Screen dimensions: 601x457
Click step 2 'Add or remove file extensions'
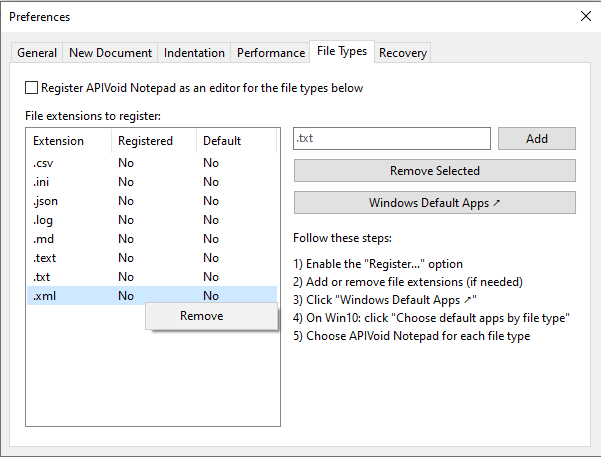(408, 282)
